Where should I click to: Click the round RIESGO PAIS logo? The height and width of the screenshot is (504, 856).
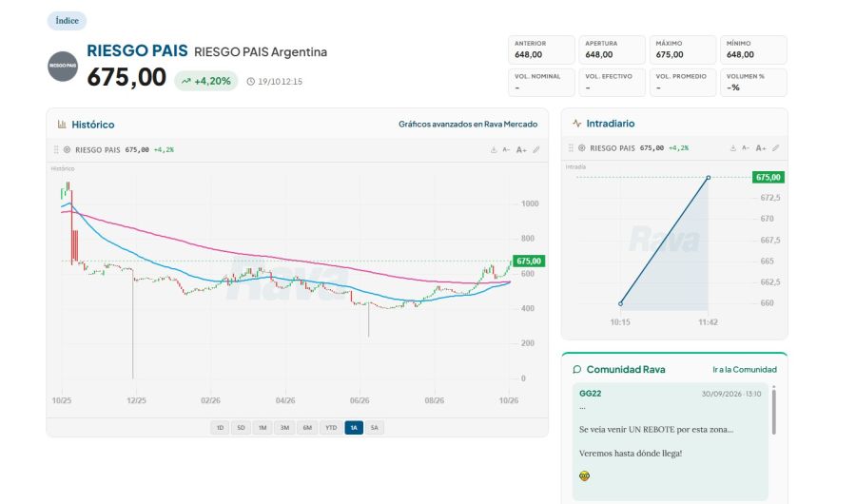[63, 66]
